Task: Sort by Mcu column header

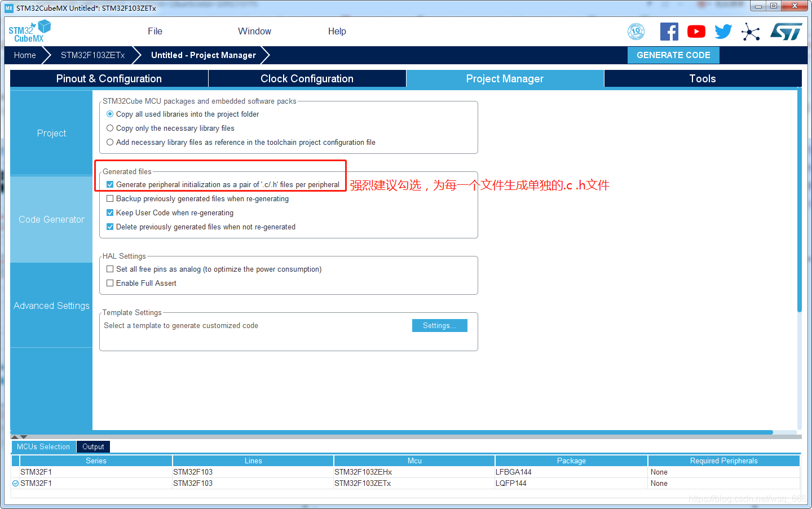Action: pyautogui.click(x=414, y=461)
